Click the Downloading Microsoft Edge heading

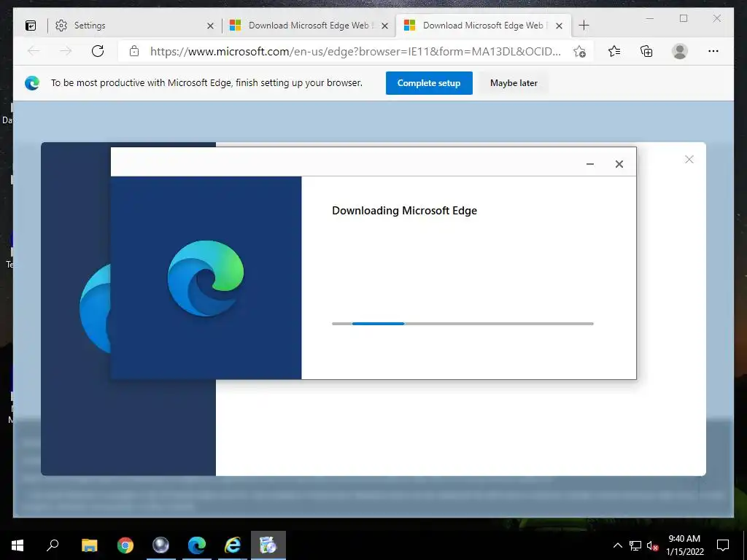click(404, 211)
